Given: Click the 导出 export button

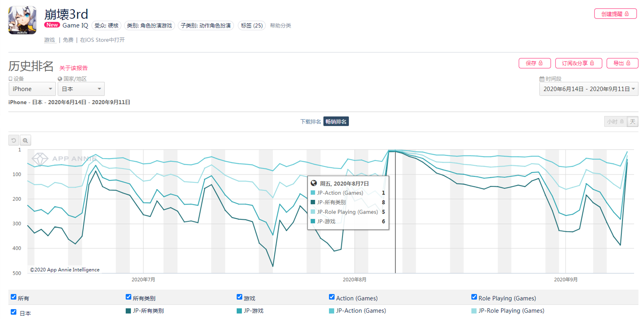Looking at the screenshot, I should 622,63.
